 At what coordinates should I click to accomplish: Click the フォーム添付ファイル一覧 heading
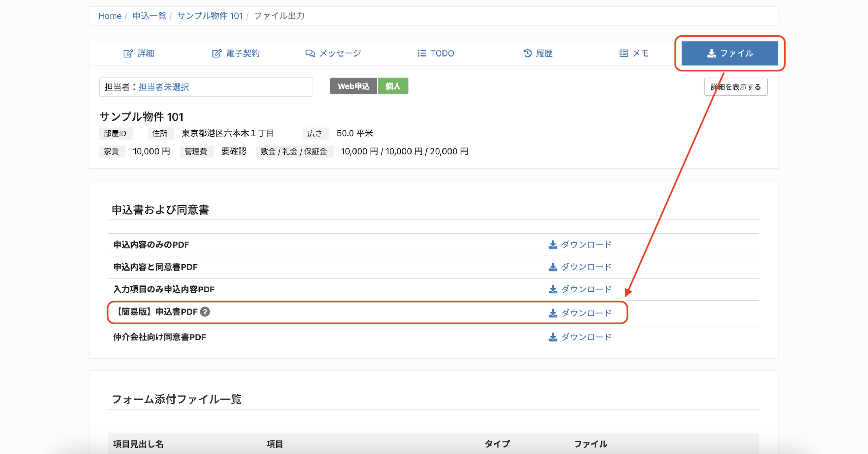tap(177, 399)
